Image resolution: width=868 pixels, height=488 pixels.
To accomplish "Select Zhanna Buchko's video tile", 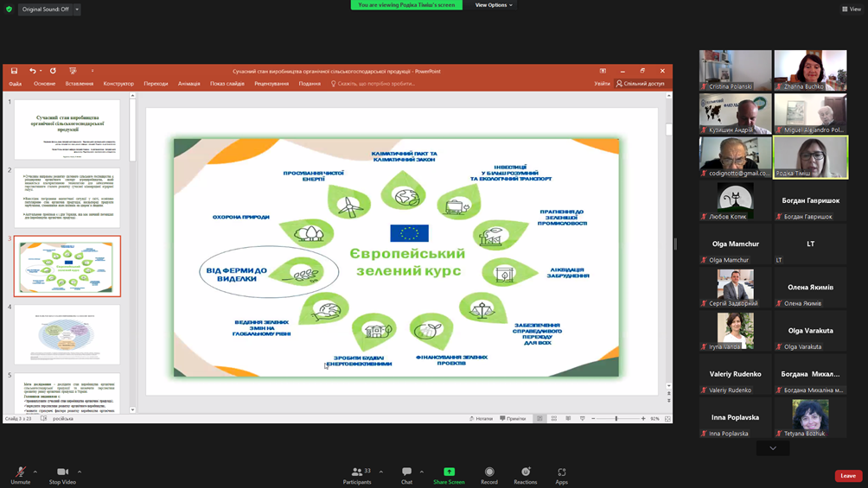I will click(810, 70).
